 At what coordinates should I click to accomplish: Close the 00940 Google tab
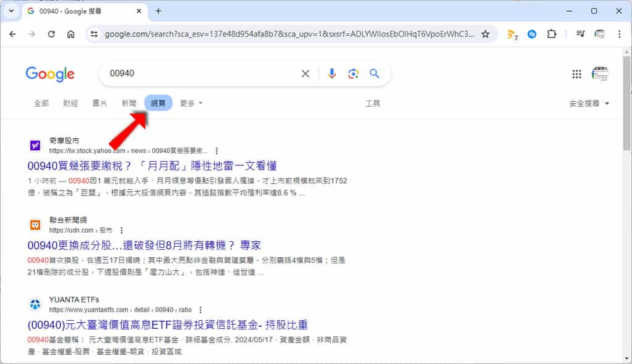[x=139, y=11]
